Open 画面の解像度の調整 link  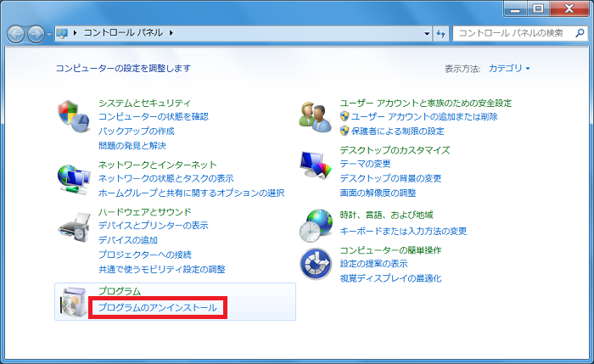pyautogui.click(x=378, y=193)
